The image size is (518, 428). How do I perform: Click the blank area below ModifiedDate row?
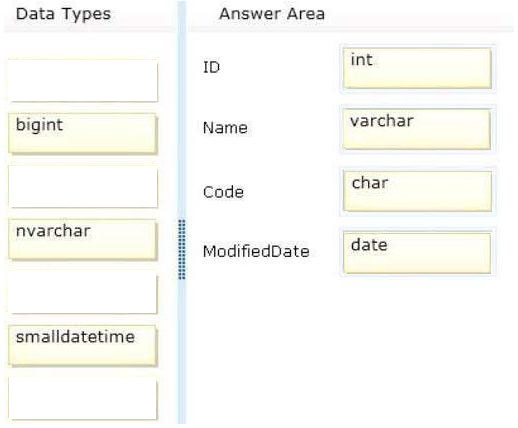(350, 350)
